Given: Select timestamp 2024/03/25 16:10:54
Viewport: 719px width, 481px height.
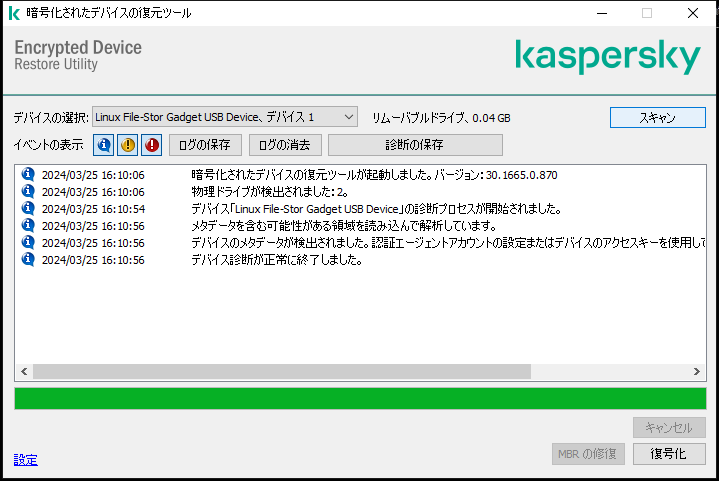Looking at the screenshot, I should (94, 209).
